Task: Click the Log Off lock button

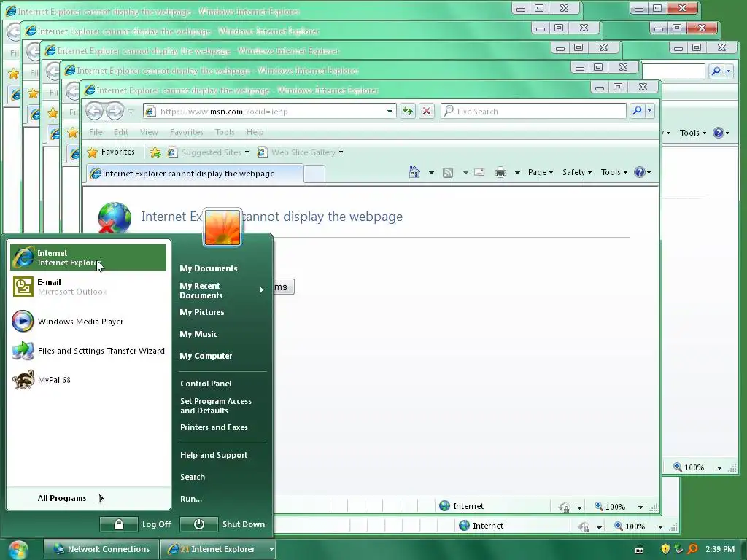Action: (119, 524)
